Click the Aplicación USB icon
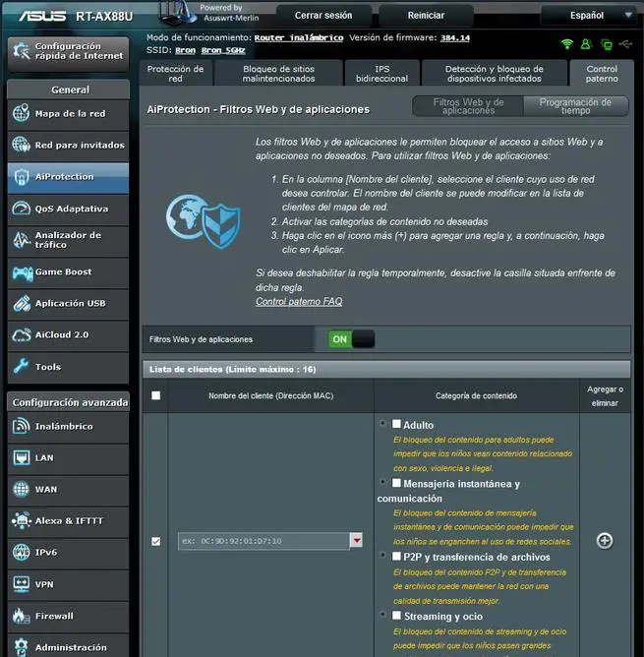 pos(22,303)
